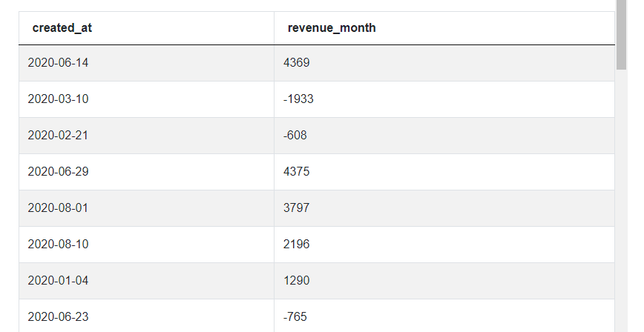Select the 2020-06-23 date cell
This screenshot has width=644, height=332.
pos(58,317)
